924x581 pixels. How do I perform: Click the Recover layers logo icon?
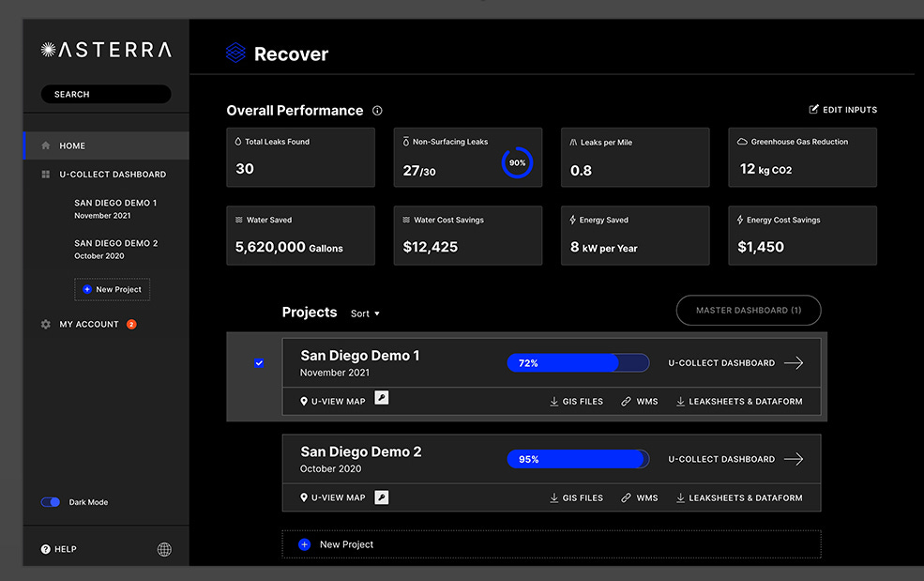[x=235, y=54]
